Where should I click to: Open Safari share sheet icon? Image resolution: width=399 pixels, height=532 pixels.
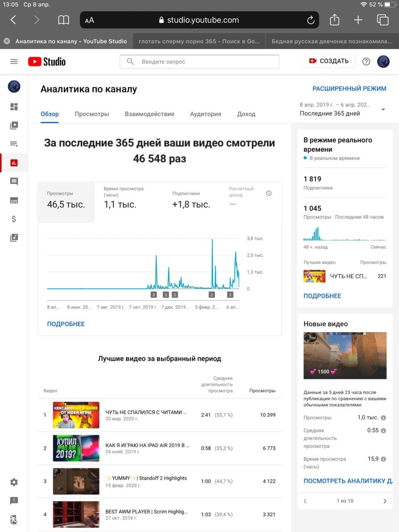tap(335, 20)
